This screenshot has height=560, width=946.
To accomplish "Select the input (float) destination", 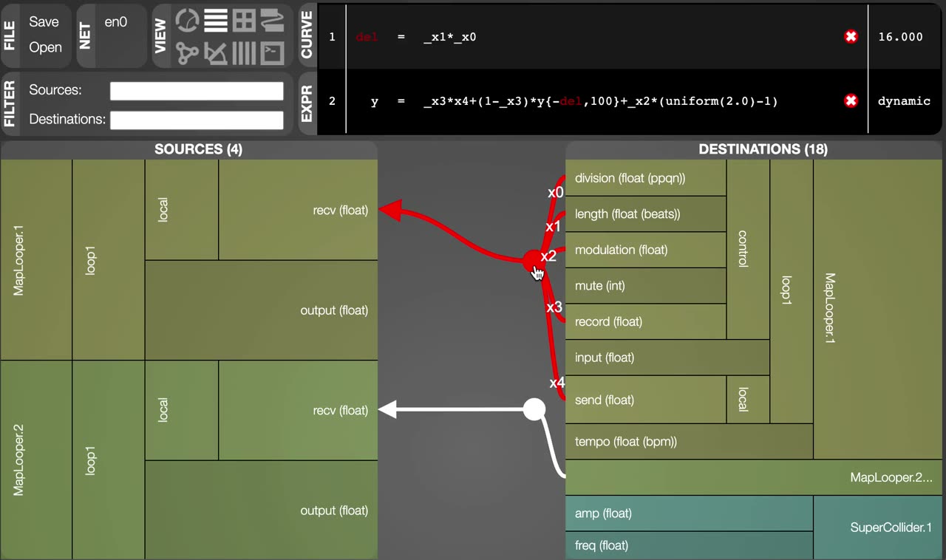I will [x=667, y=358].
